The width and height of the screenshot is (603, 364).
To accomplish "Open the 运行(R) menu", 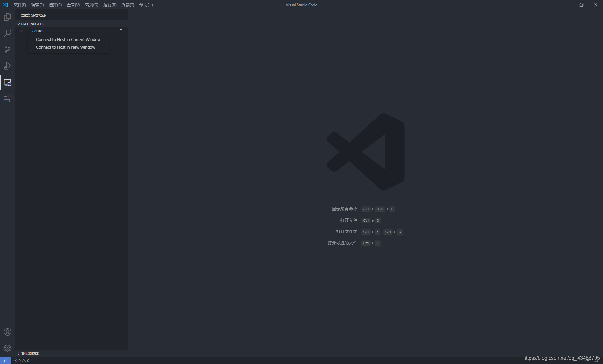I will (110, 5).
